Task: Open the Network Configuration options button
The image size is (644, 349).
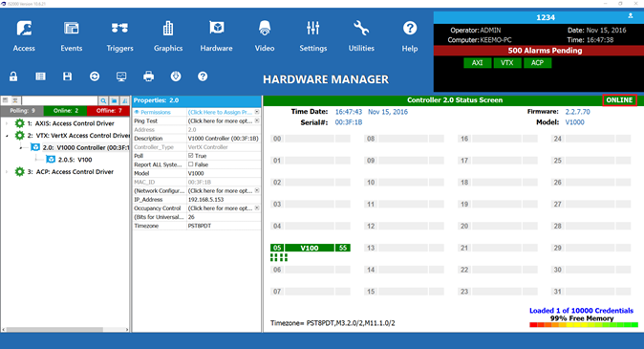Action: tap(257, 190)
